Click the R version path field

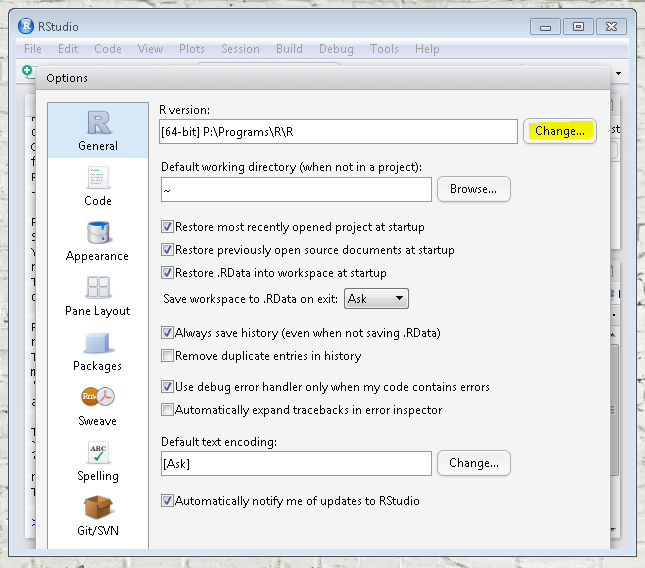pos(338,132)
